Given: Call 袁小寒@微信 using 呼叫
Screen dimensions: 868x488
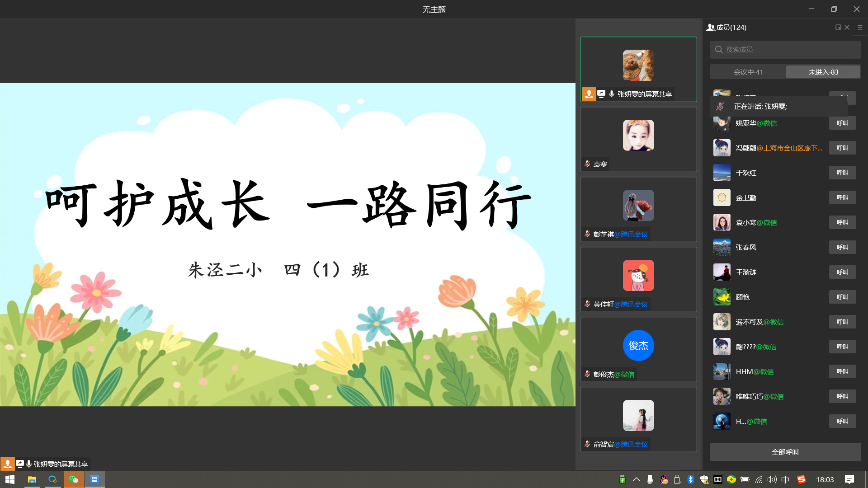Looking at the screenshot, I should click(842, 223).
